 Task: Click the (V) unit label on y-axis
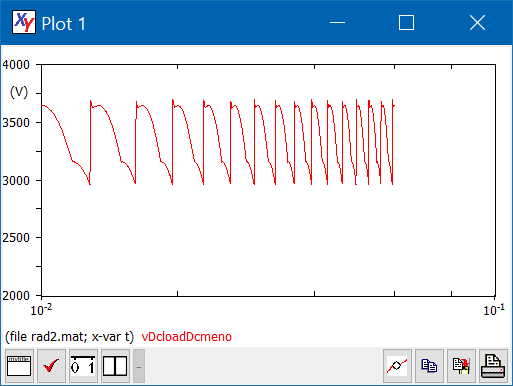[x=19, y=92]
